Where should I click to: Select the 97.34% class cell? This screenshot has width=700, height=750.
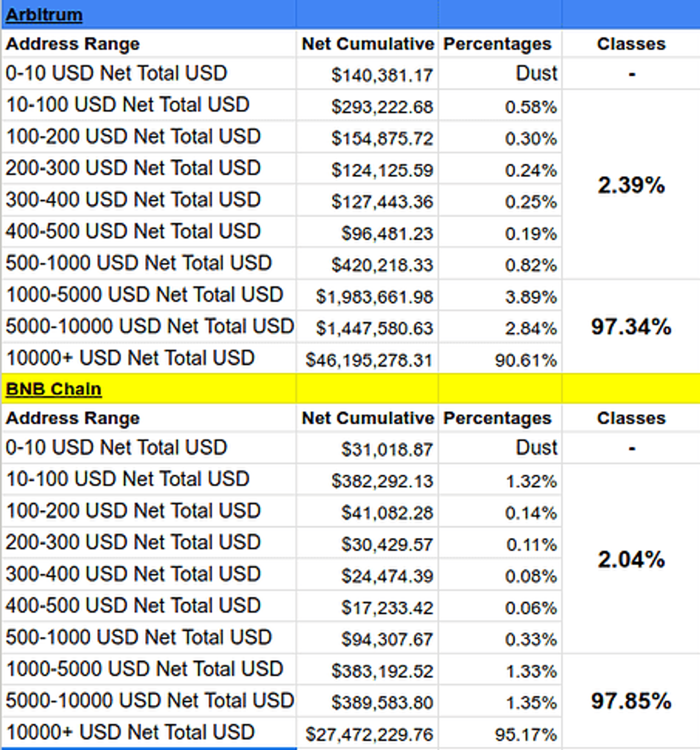tap(631, 327)
